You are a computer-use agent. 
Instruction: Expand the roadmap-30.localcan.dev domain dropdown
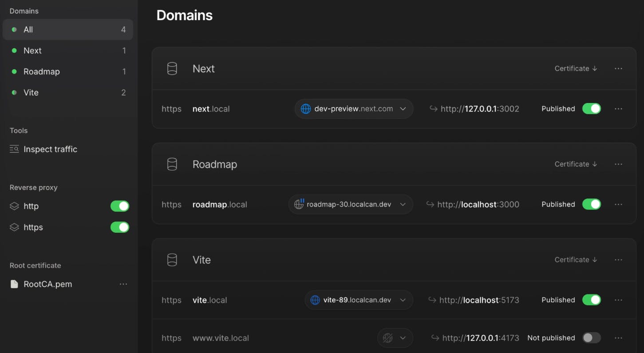coord(403,204)
